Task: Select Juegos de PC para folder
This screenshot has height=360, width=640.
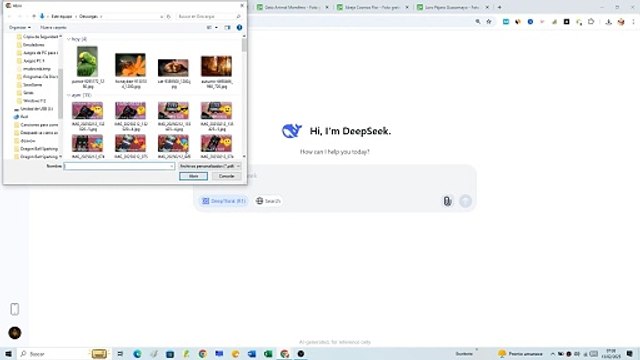Action: 38,53
